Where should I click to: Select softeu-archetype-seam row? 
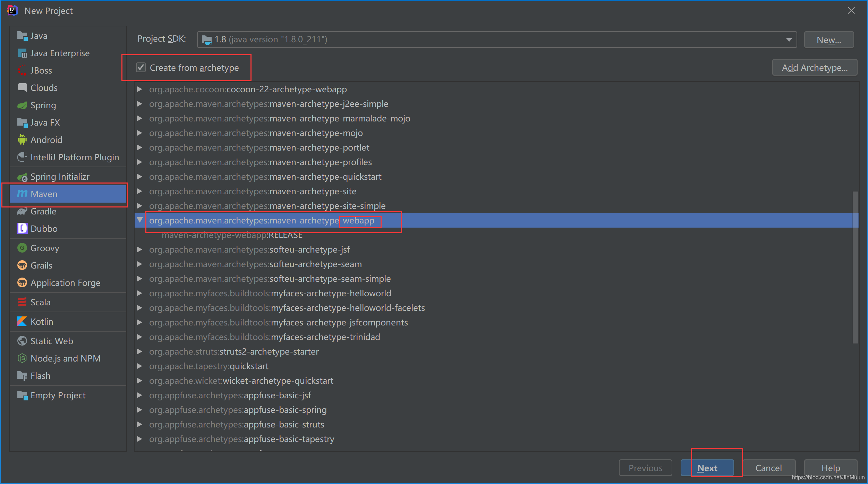click(497, 264)
